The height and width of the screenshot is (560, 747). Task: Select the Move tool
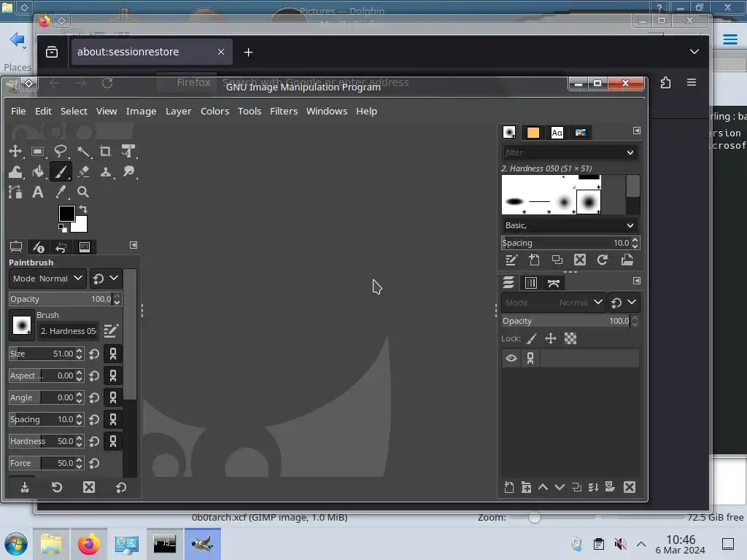coord(15,152)
